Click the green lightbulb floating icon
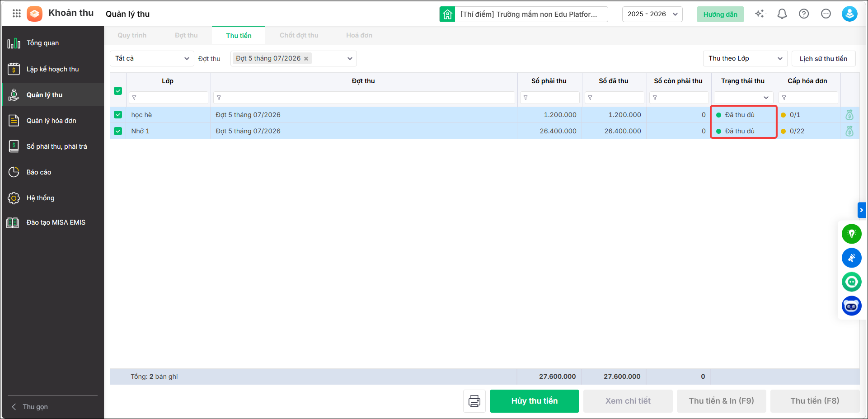This screenshot has height=419, width=868. coord(852,234)
